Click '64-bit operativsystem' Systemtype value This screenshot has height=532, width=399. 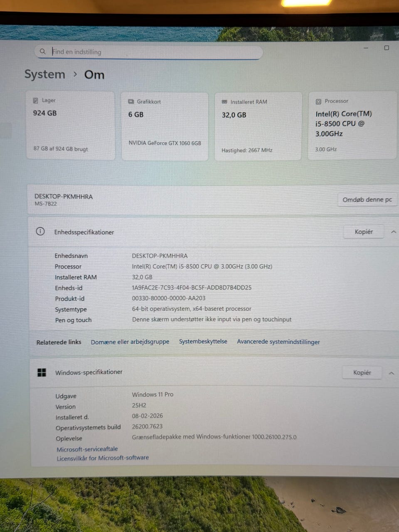point(192,309)
